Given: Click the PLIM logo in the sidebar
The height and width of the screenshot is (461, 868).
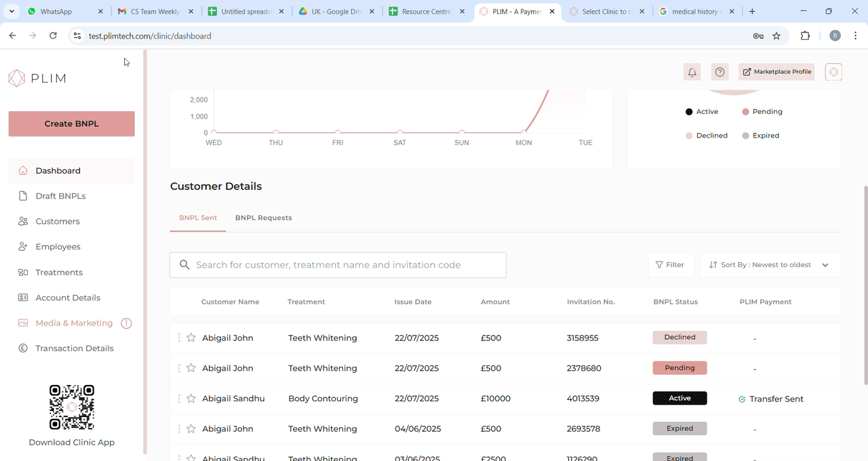Looking at the screenshot, I should pyautogui.click(x=37, y=78).
